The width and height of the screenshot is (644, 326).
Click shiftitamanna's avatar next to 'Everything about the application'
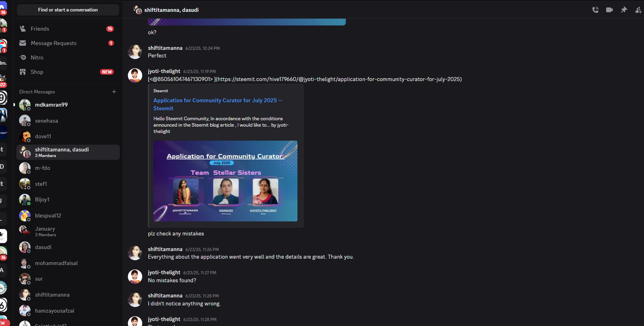(135, 253)
